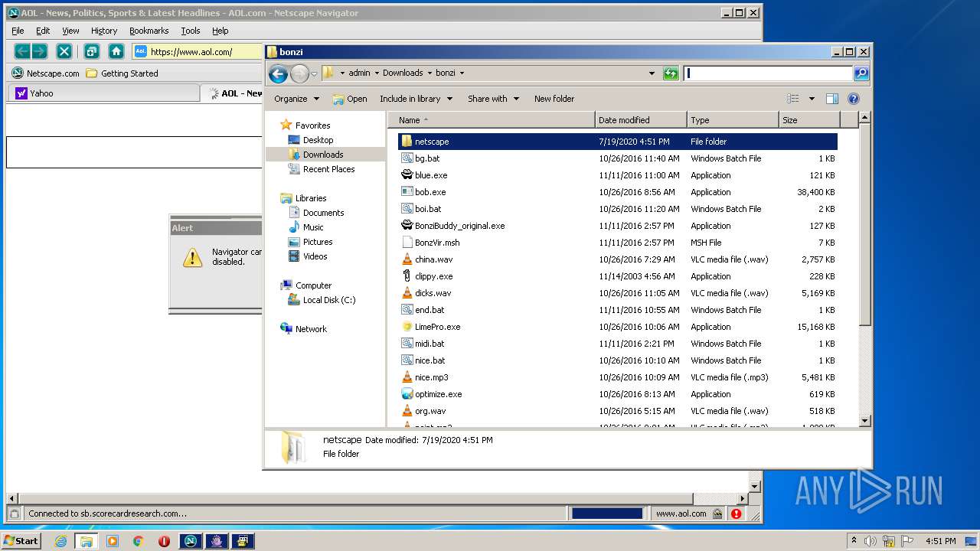Select the BonziBuddy_original.exe file icon
Image resolution: width=980 pixels, height=551 pixels.
point(407,226)
